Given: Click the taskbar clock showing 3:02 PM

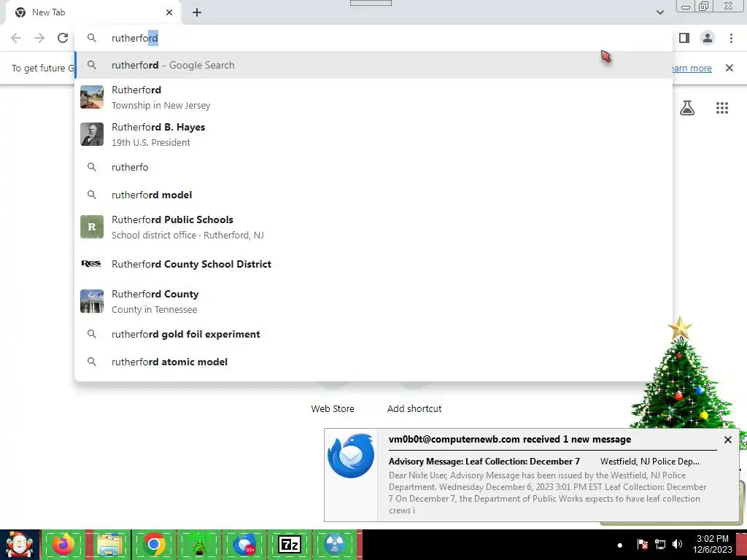Looking at the screenshot, I should 712,544.
